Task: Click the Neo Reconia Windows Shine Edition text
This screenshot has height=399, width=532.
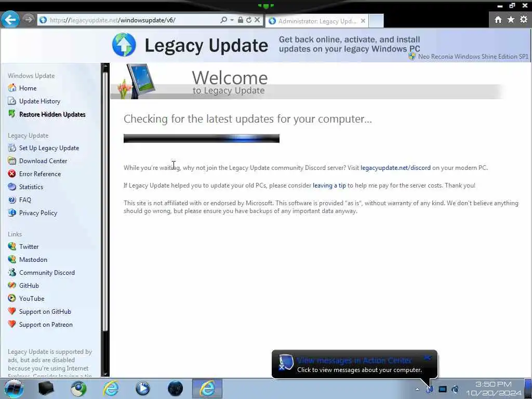Action: 473,57
